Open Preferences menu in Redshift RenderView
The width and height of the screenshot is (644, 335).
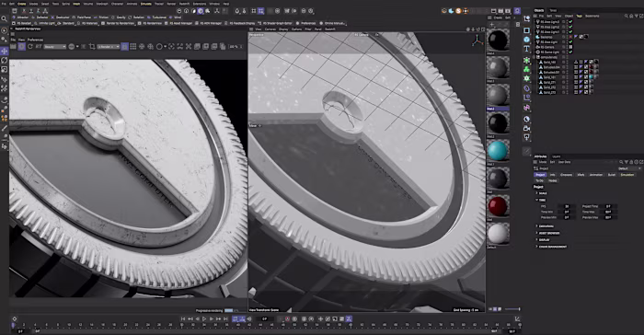click(x=35, y=40)
